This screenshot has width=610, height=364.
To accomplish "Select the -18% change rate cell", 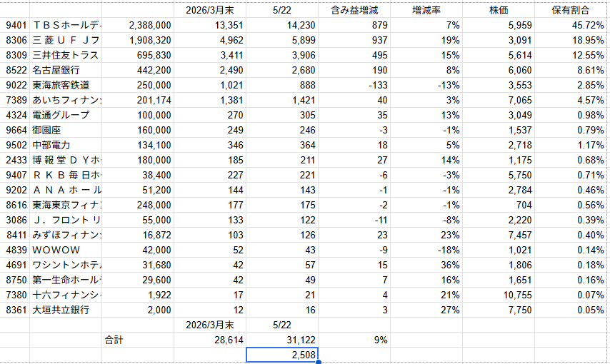I will (426, 250).
